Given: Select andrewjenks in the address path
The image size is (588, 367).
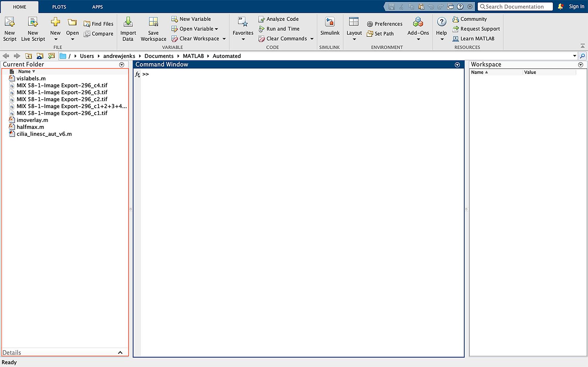Looking at the screenshot, I should point(119,56).
